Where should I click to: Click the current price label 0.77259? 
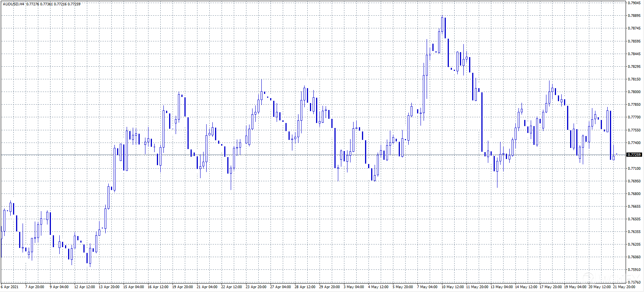point(634,155)
